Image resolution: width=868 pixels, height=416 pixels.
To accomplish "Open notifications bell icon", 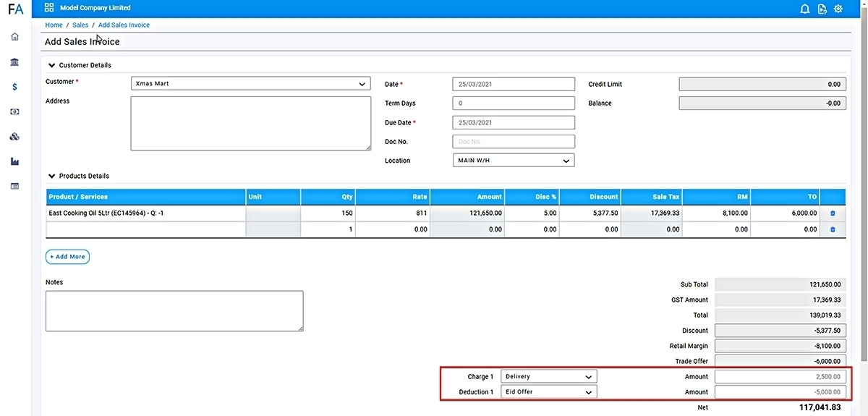I will 805,9.
